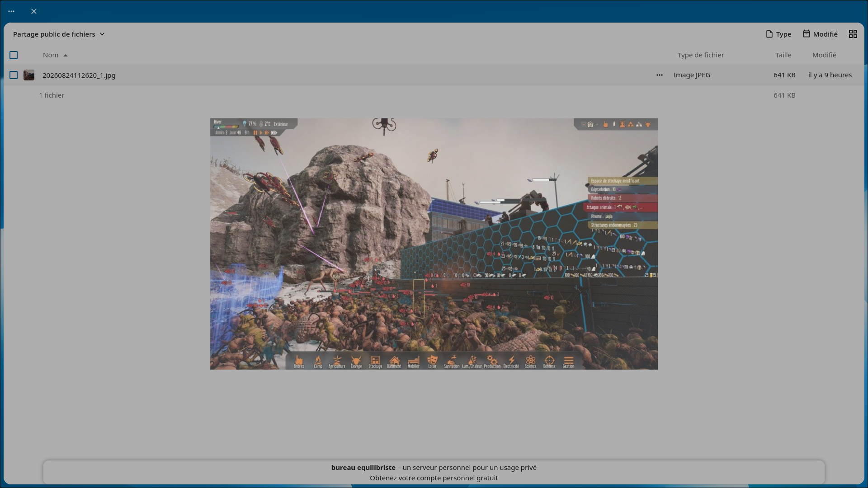Click the "1 fichier" summary text

click(x=52, y=95)
